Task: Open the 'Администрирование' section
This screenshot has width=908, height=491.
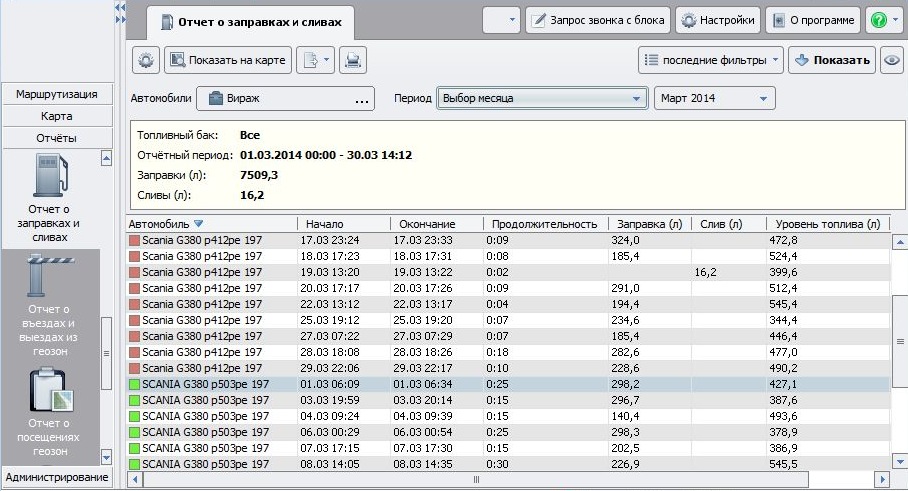Action: tap(57, 477)
